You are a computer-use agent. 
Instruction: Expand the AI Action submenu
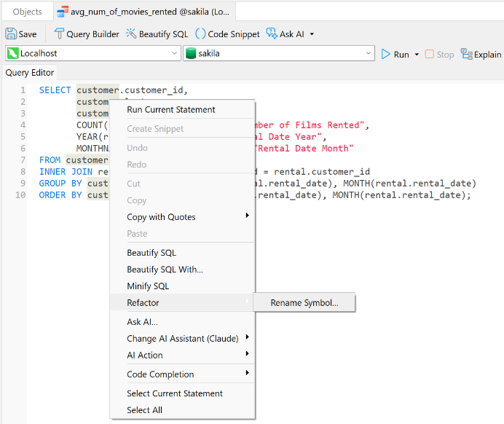click(182, 356)
